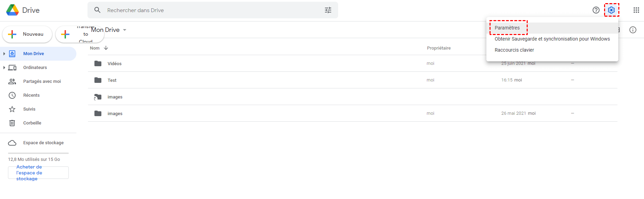Viewport: 644px width, 199px height.
Task: Open the Mon Drive title dropdown
Action: coord(125,30)
